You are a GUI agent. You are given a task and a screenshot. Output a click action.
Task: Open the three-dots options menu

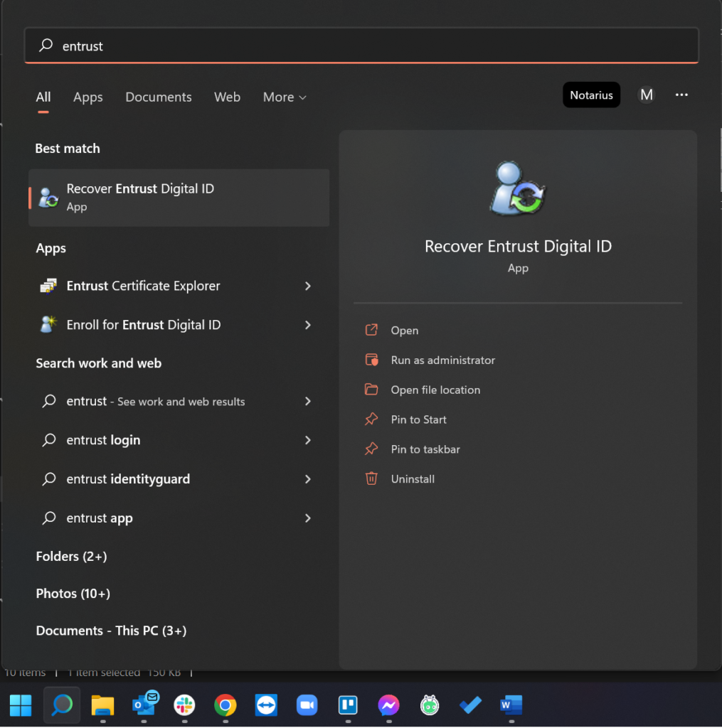click(x=681, y=95)
